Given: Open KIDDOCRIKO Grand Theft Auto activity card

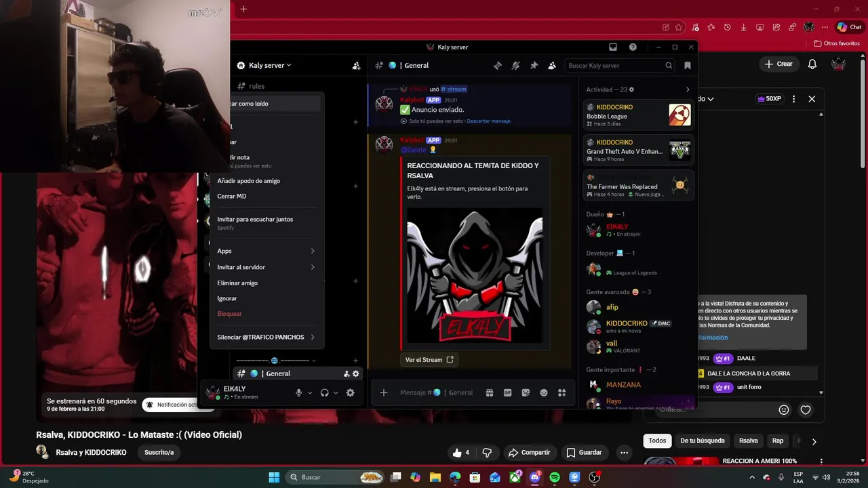Looking at the screenshot, I should [638, 150].
